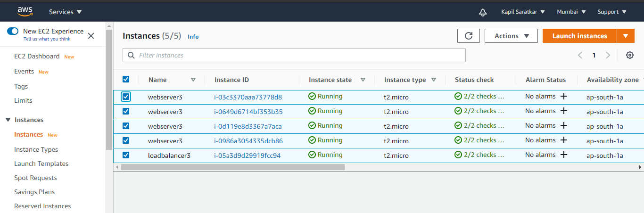This screenshot has width=644, height=213.
Task: Open Spot Requests in sidebar
Action: pos(35,178)
